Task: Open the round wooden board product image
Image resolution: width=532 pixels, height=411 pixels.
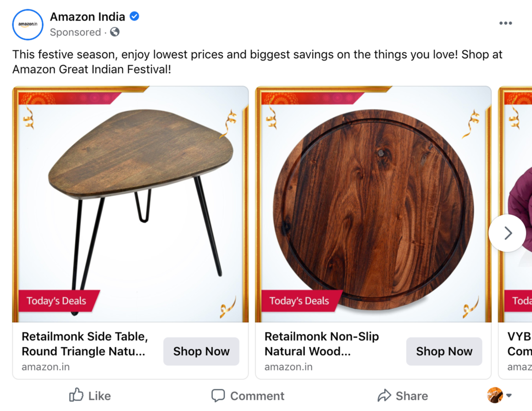Action: [373, 202]
